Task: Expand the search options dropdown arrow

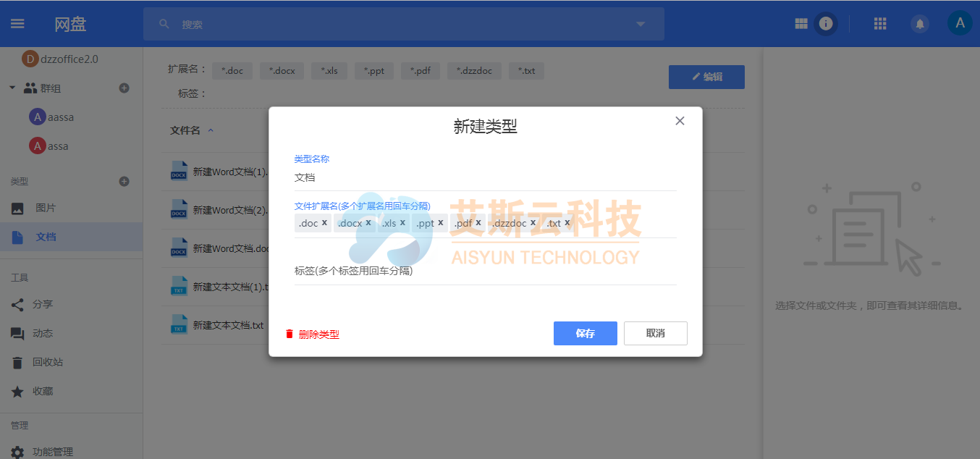Action: [x=641, y=24]
